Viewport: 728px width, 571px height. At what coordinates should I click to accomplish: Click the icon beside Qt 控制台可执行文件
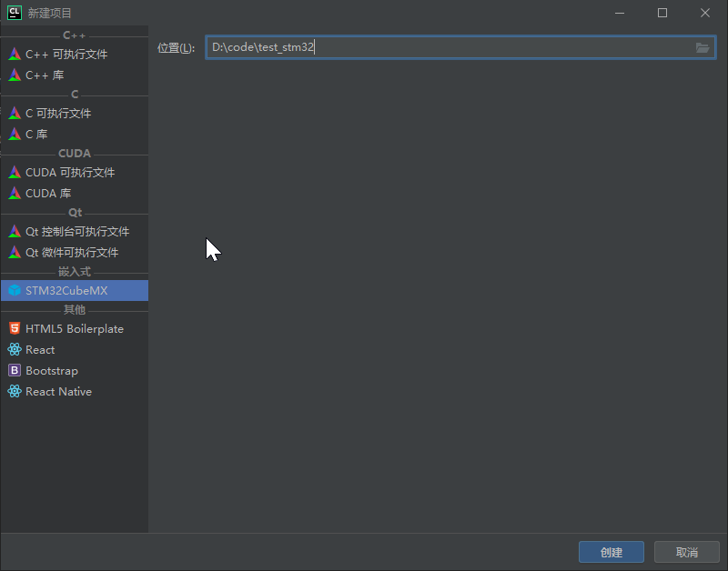click(15, 231)
